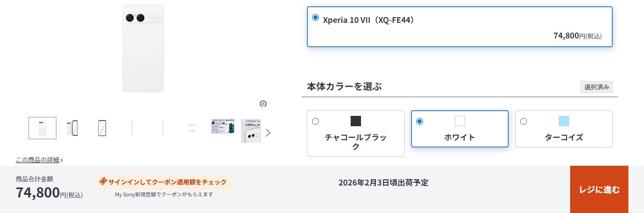Click the white color swatch square
Image resolution: width=644 pixels, height=213 pixels.
pyautogui.click(x=460, y=121)
